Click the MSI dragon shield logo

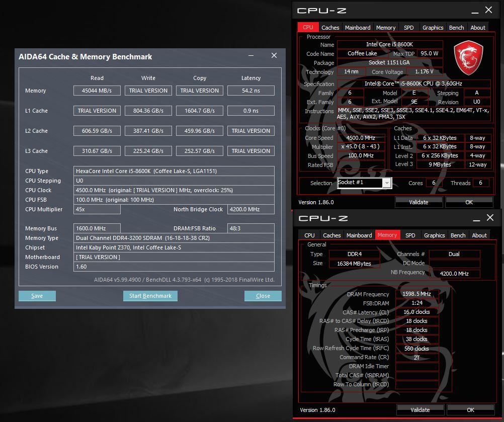coord(468,57)
